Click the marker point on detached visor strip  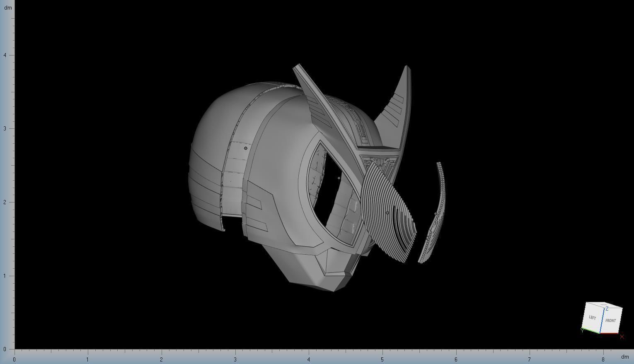pos(436,214)
